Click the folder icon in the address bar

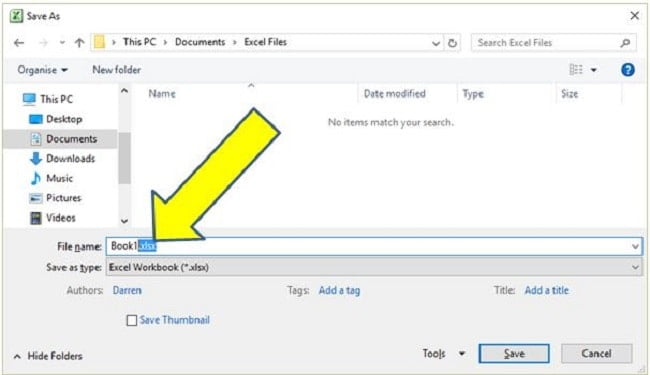[99, 42]
